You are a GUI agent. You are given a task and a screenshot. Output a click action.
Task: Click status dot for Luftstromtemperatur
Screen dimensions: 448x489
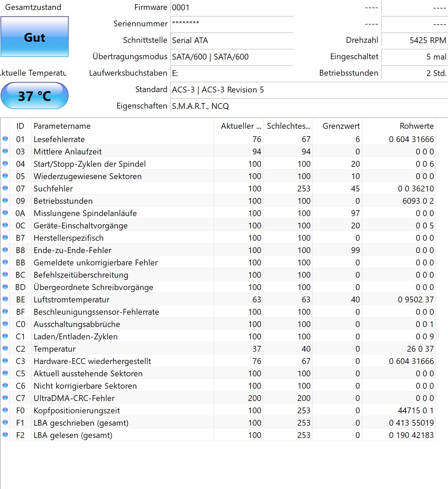(5, 299)
